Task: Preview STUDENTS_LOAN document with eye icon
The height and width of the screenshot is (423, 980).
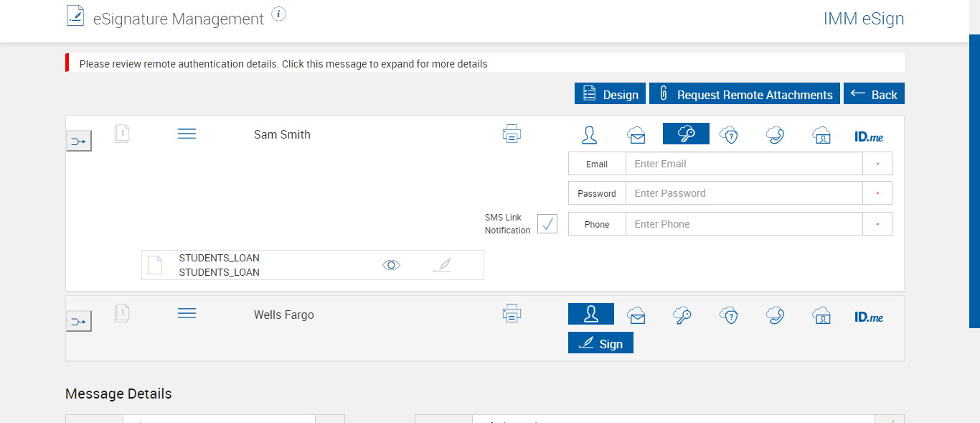Action: click(391, 265)
